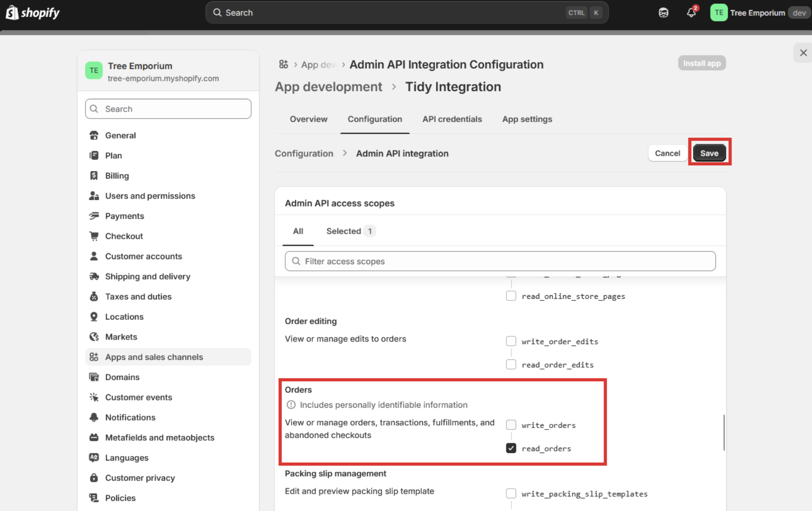Go to the App development breadcrumb link
812x511 pixels.
pyautogui.click(x=329, y=87)
